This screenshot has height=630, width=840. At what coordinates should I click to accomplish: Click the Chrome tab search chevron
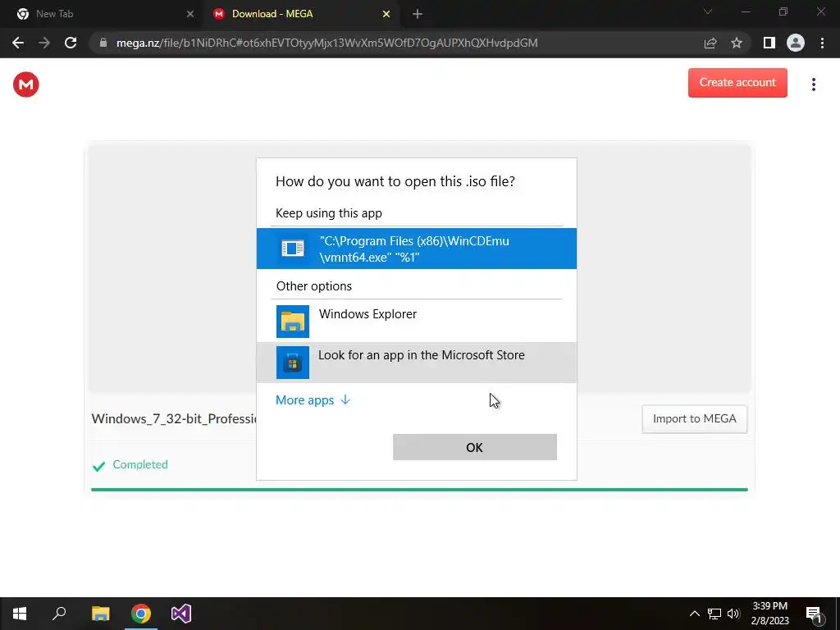coord(708,11)
